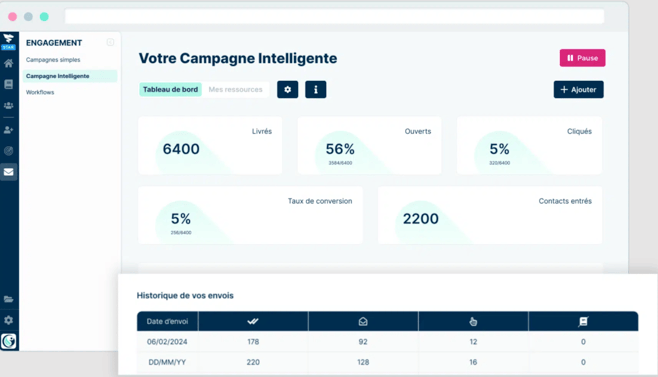Click the pointer-click column header icon
This screenshot has height=377, width=658.
pyautogui.click(x=473, y=321)
